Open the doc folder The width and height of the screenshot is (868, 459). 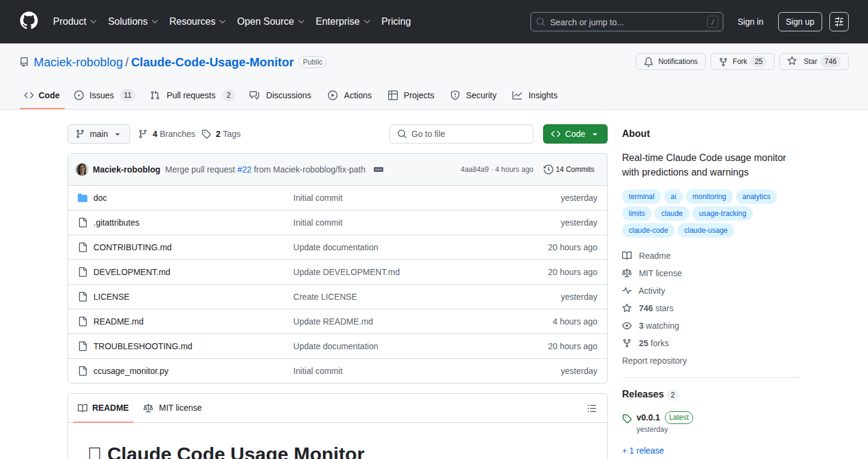[100, 198]
